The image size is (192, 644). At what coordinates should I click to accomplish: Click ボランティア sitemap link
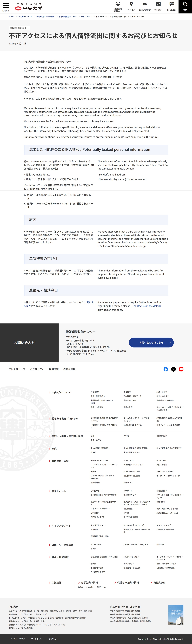(x=129, y=564)
